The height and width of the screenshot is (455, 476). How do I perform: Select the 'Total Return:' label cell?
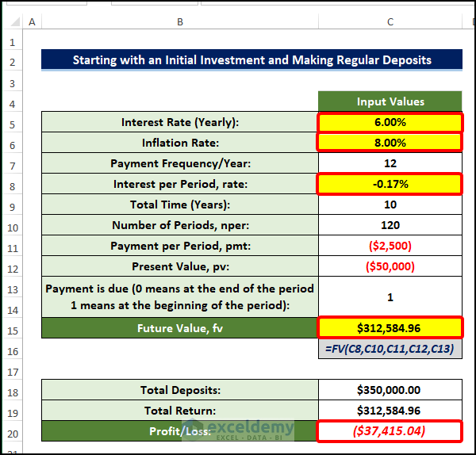tap(180, 411)
